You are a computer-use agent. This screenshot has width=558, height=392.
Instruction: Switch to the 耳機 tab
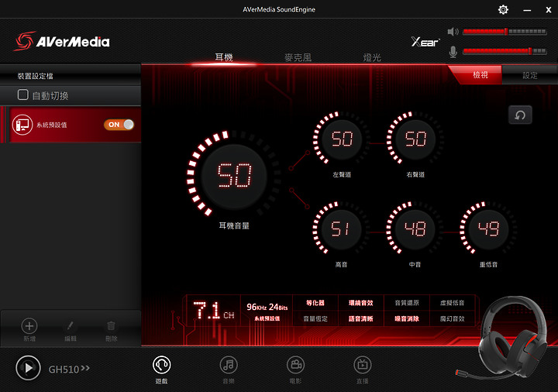tap(224, 57)
